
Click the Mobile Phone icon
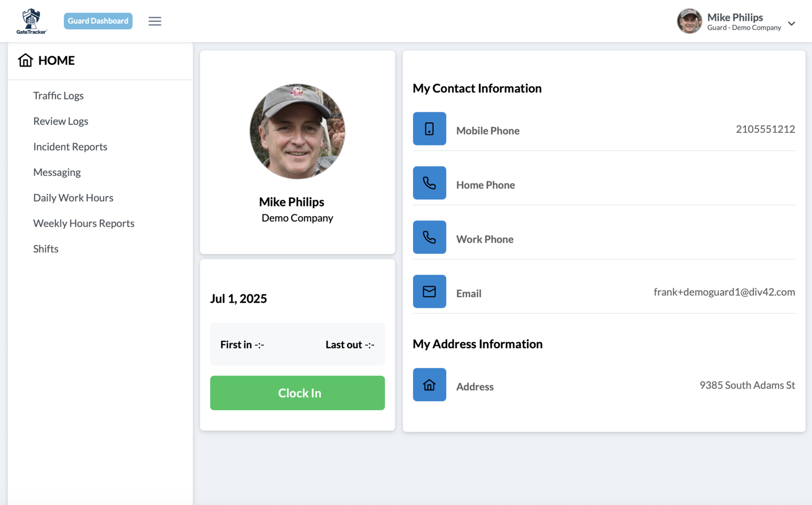[x=429, y=129]
